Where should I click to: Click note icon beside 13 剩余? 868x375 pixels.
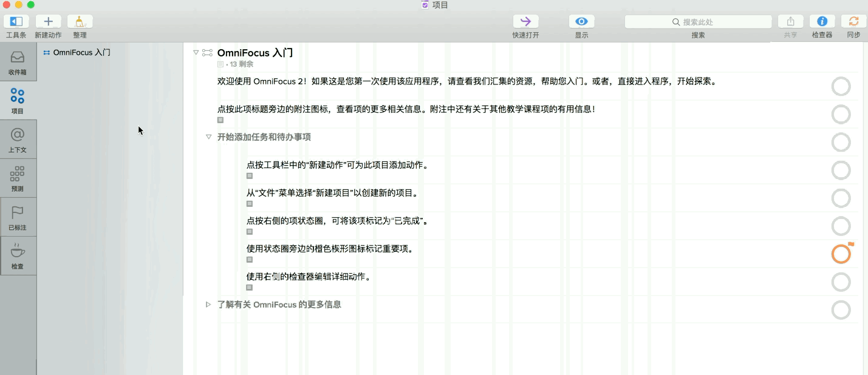pyautogui.click(x=220, y=64)
